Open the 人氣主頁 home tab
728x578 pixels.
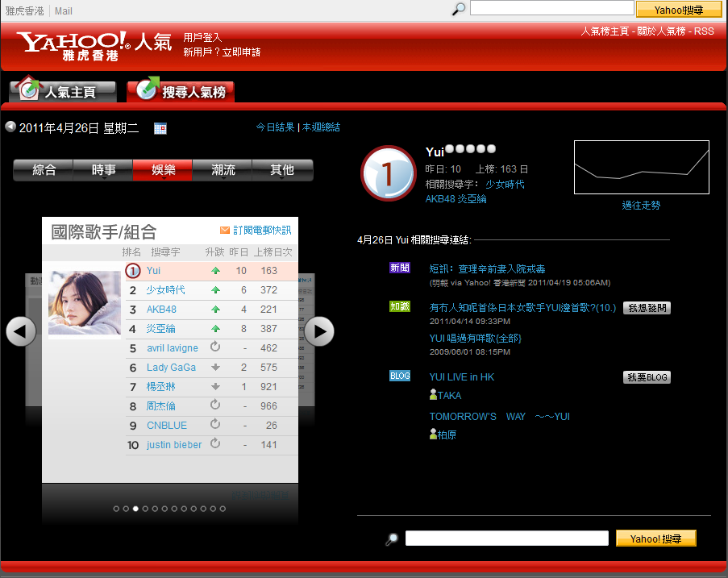63,89
